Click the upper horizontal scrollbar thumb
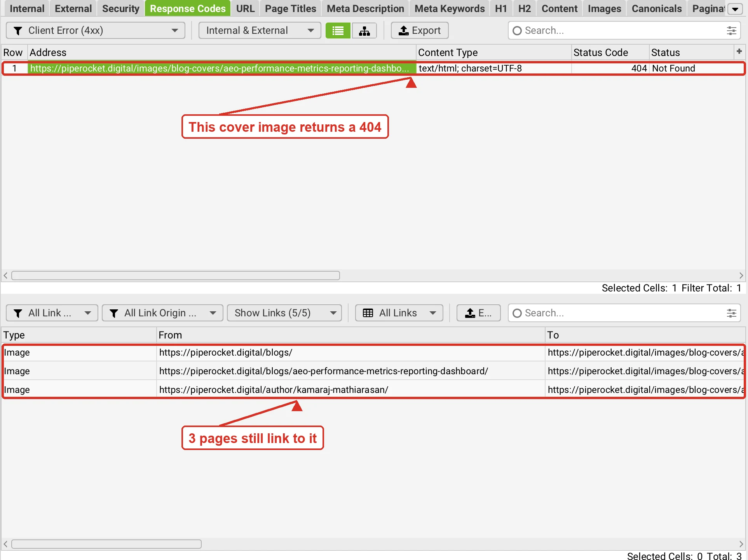The image size is (748, 560). 176,276
